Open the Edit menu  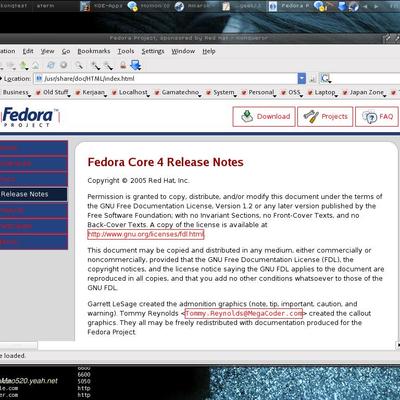click(x=28, y=51)
